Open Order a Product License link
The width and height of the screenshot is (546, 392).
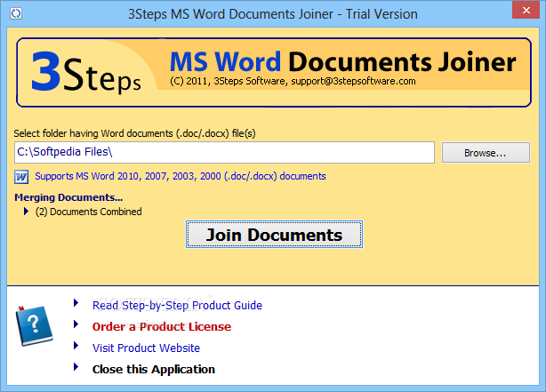pyautogui.click(x=162, y=326)
